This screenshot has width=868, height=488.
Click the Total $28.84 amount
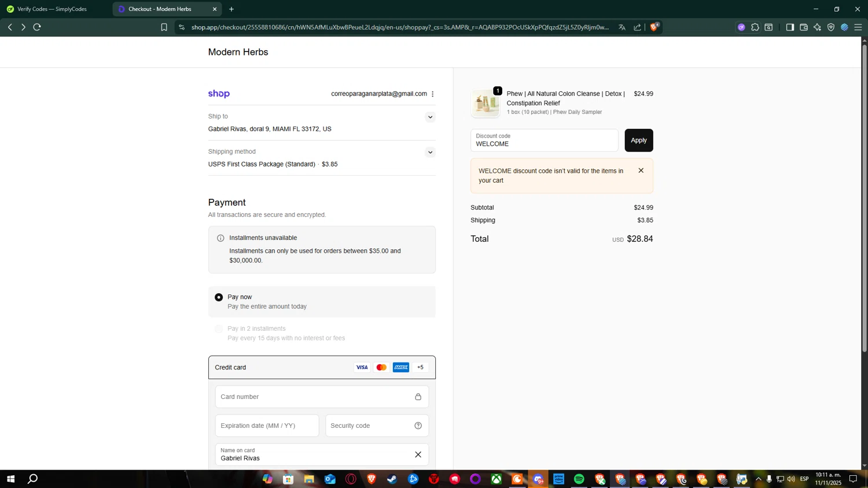pos(640,239)
